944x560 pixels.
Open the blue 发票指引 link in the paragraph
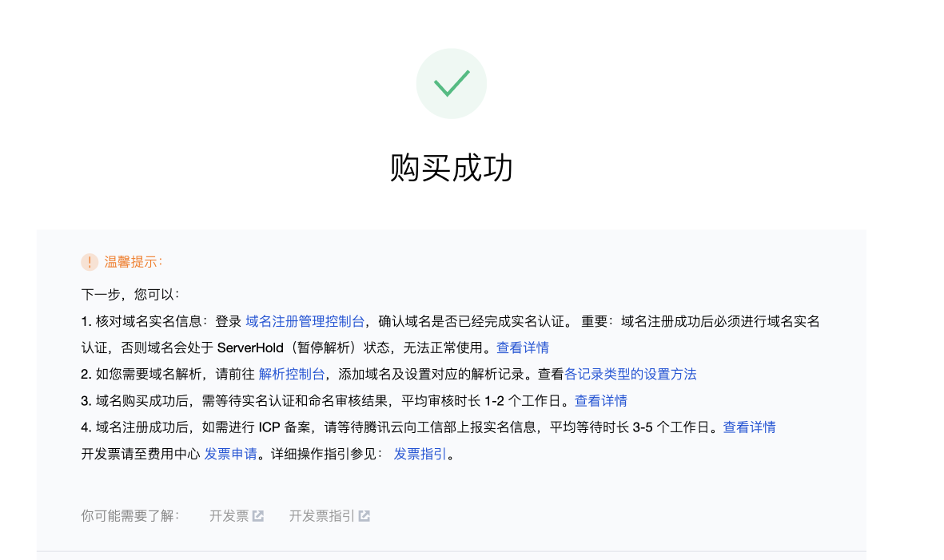(420, 454)
